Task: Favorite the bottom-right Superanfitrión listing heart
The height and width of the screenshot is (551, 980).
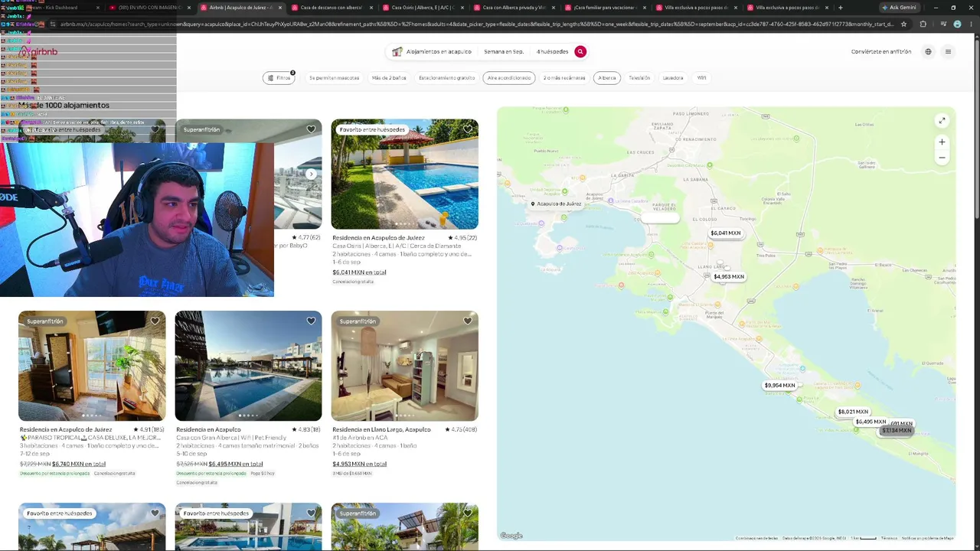Action: [x=467, y=514]
